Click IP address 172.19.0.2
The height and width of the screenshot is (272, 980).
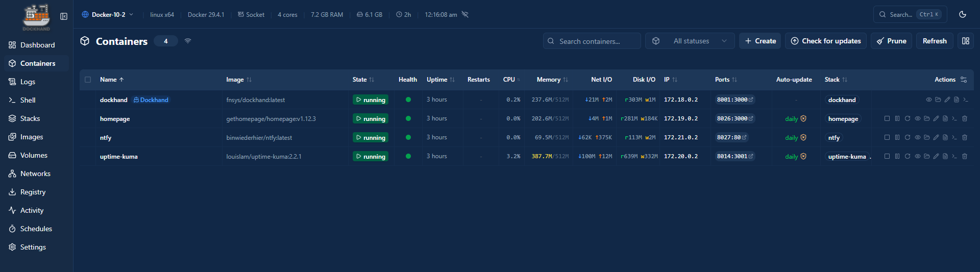pyautogui.click(x=681, y=118)
